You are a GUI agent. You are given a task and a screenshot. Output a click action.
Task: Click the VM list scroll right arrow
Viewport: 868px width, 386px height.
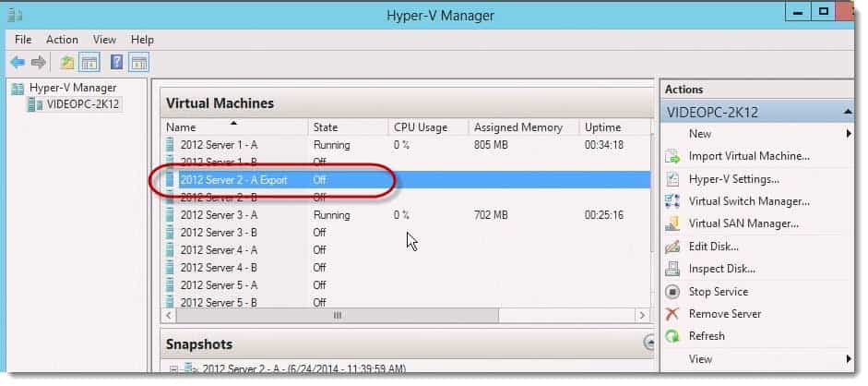tap(642, 315)
